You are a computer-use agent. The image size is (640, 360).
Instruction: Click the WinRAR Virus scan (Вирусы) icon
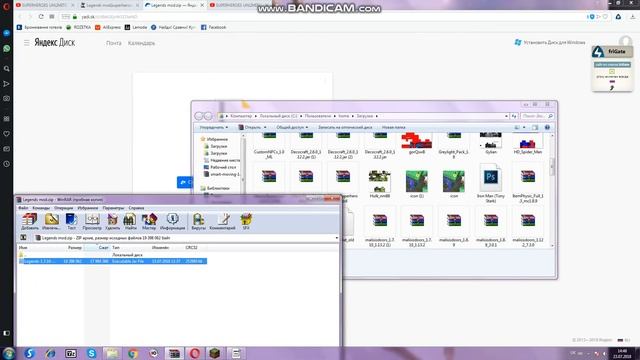click(198, 222)
